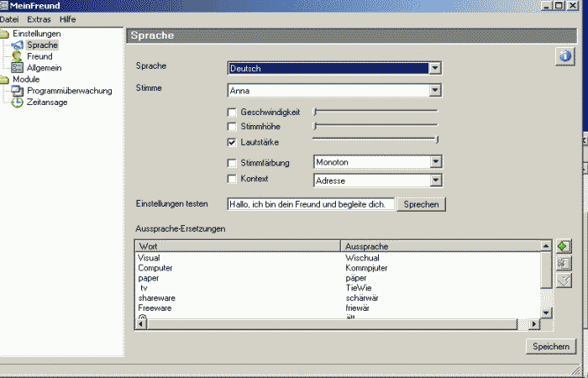Click the Allgemein settings icon in sidebar
This screenshot has width=588, height=378.
pyautogui.click(x=17, y=68)
